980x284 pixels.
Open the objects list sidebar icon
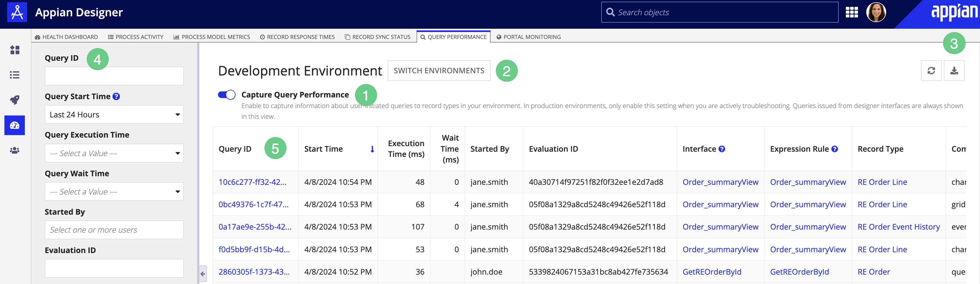pos(15,75)
